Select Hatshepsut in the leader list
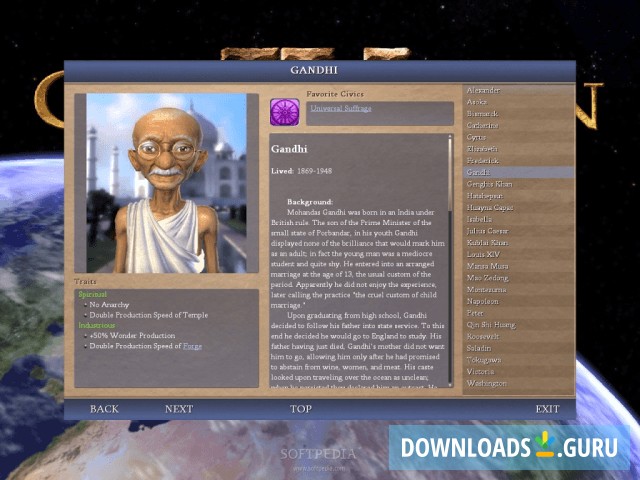 tap(518, 196)
